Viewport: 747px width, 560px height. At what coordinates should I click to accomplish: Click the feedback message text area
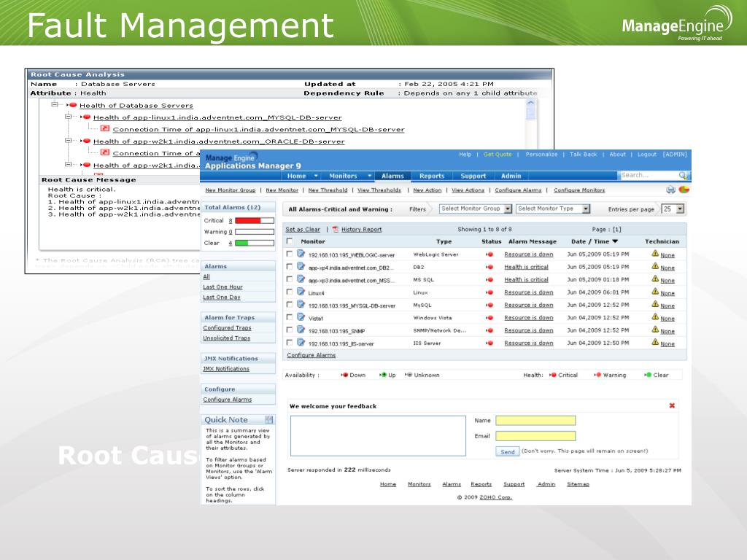click(379, 436)
